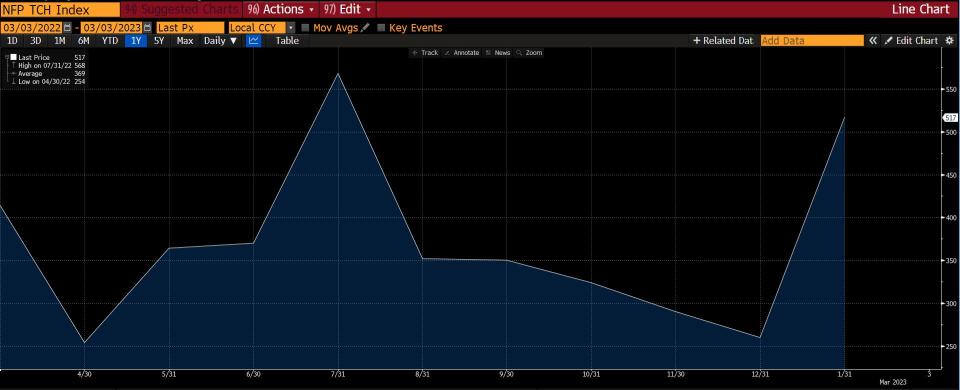
Task: Select the 1D time range
Action: coord(12,40)
